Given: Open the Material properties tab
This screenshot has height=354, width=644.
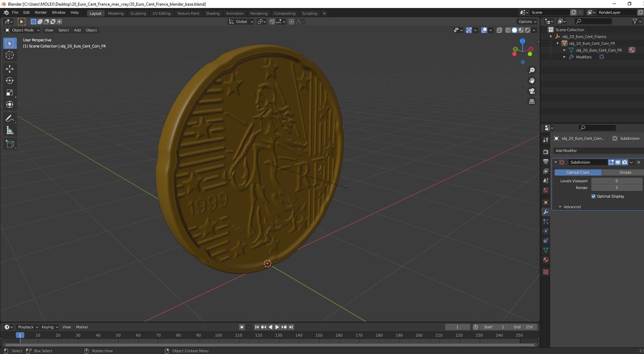Looking at the screenshot, I should tap(546, 260).
